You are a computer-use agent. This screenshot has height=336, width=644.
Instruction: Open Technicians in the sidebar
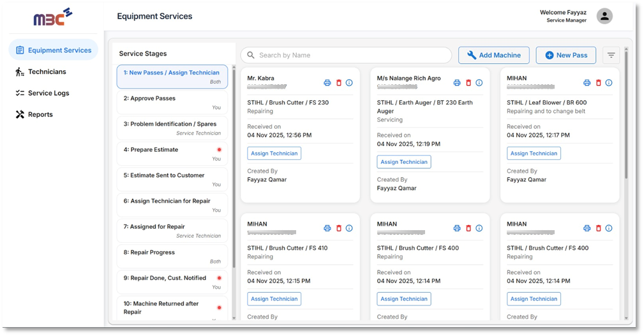47,72
